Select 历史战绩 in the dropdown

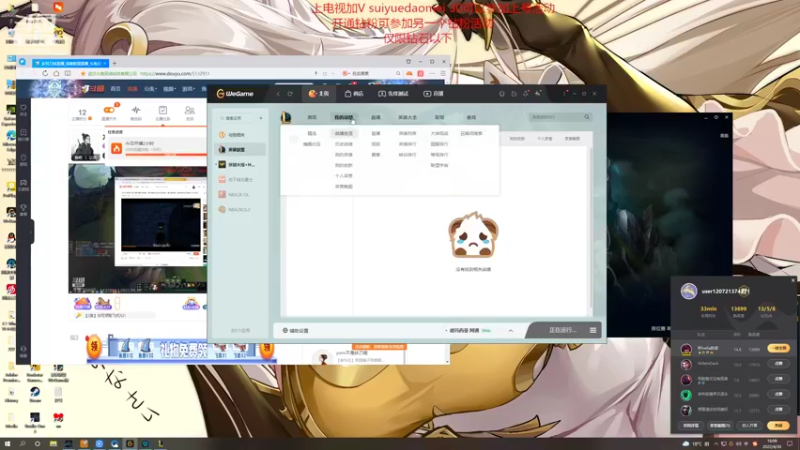coord(343,144)
